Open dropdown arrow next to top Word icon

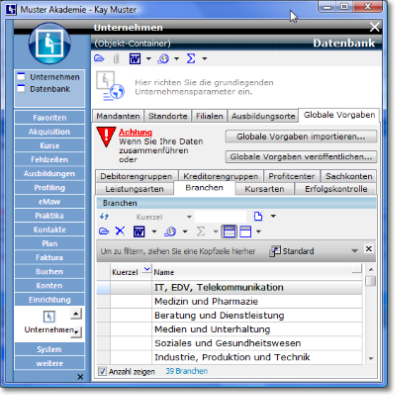(x=149, y=59)
